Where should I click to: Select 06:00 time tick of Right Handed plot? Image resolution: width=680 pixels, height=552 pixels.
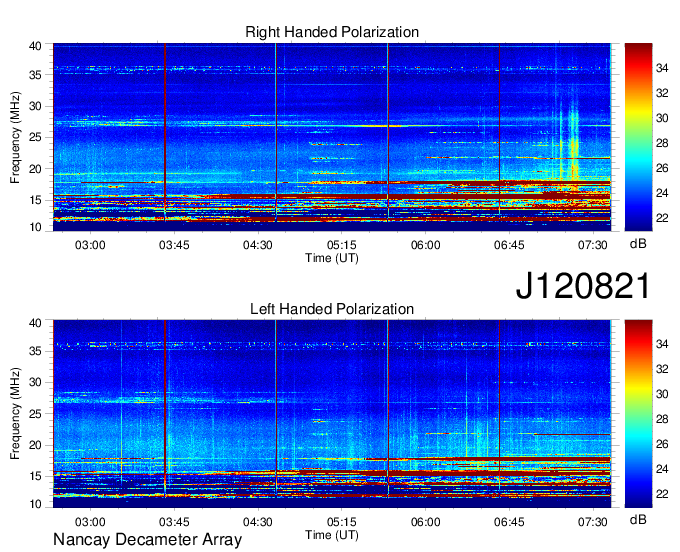coord(425,245)
